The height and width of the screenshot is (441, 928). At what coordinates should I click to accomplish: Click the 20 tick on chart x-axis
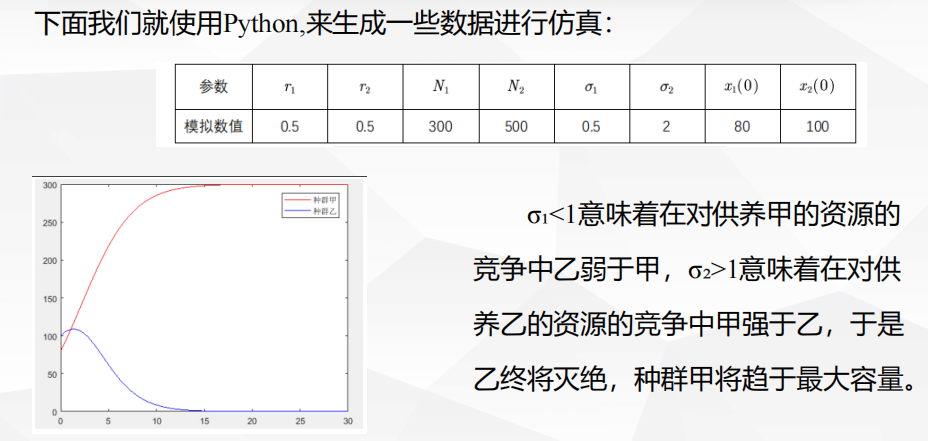pyautogui.click(x=252, y=421)
